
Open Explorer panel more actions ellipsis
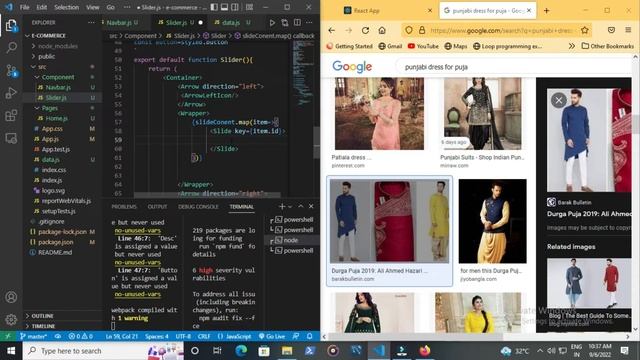91,23
